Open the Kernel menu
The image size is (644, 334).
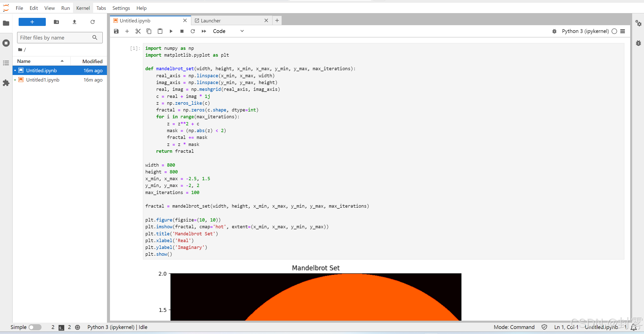(x=83, y=8)
